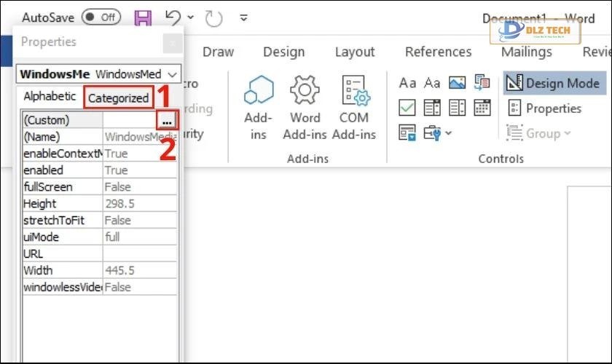Expand the Customize Quick Access Toolbar menu
Image resolution: width=612 pixels, height=364 pixels.
point(244,17)
